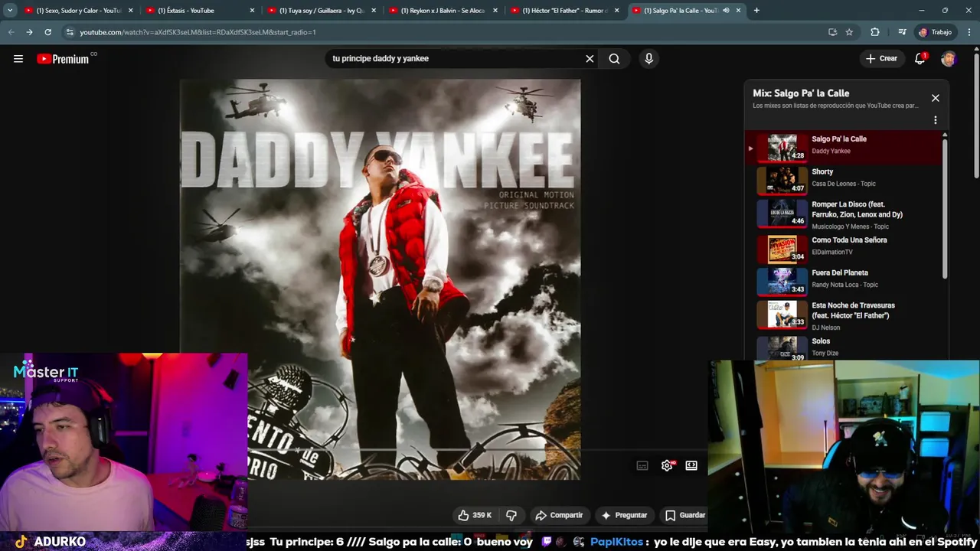Image resolution: width=980 pixels, height=551 pixels.
Task: Open media controls icon in toolbar
Action: pyautogui.click(x=902, y=32)
